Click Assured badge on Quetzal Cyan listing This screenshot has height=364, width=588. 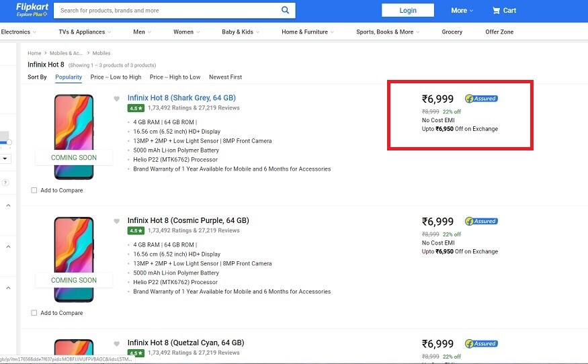[x=482, y=343]
